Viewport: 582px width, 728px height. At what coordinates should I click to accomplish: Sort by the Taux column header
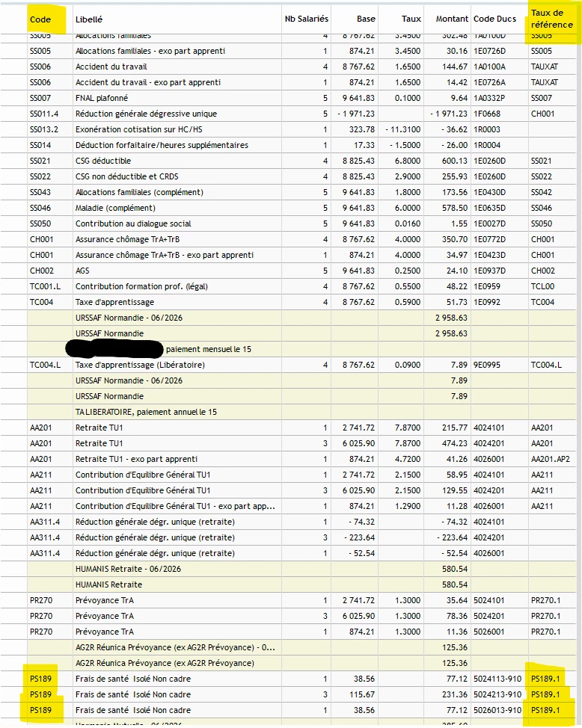(x=411, y=19)
